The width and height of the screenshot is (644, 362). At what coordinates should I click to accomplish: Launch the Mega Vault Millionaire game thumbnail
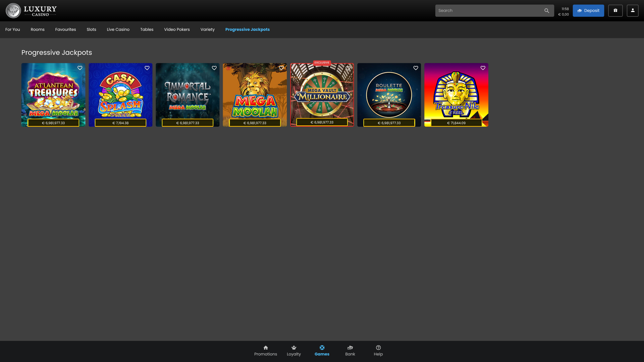[x=322, y=96]
